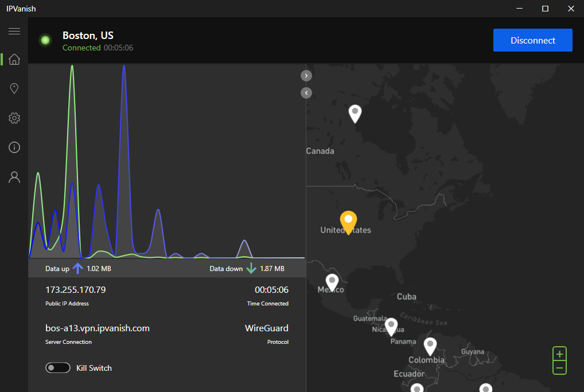
Task: Select the Mexico server pin
Action: [332, 283]
